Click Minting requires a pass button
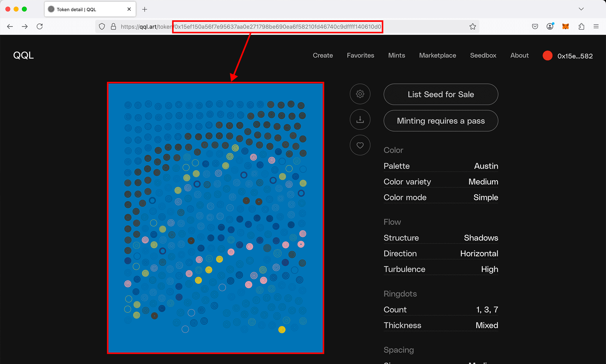Viewport: 606px width, 364px height. tap(441, 121)
